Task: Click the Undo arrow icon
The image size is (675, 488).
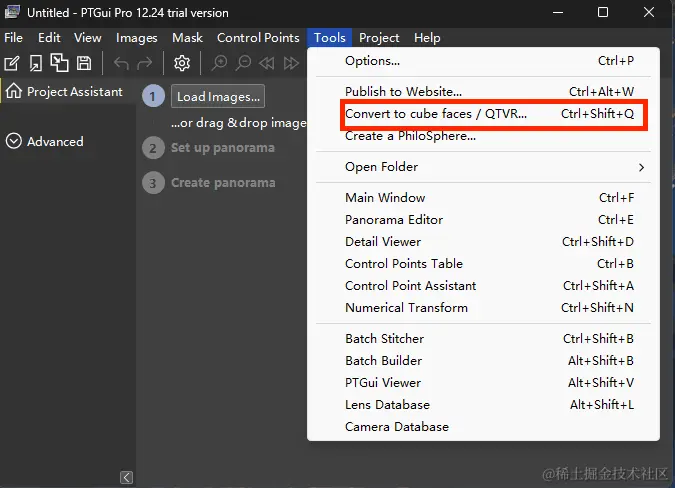Action: pos(121,63)
